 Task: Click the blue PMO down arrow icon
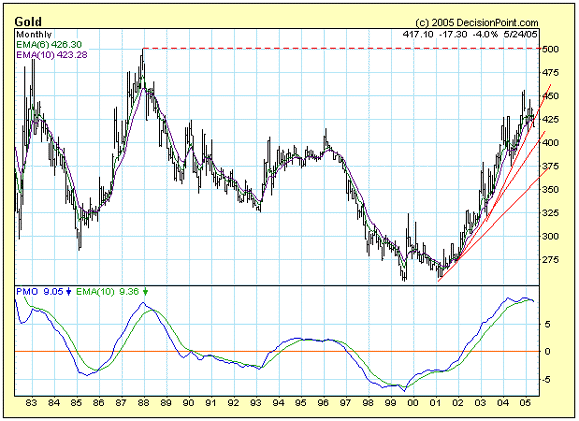coord(69,292)
